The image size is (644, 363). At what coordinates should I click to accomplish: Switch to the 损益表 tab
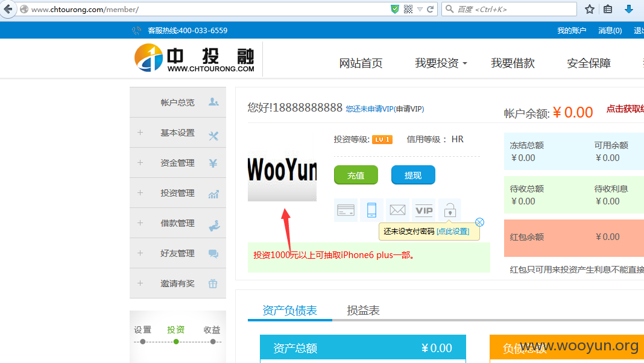click(363, 311)
